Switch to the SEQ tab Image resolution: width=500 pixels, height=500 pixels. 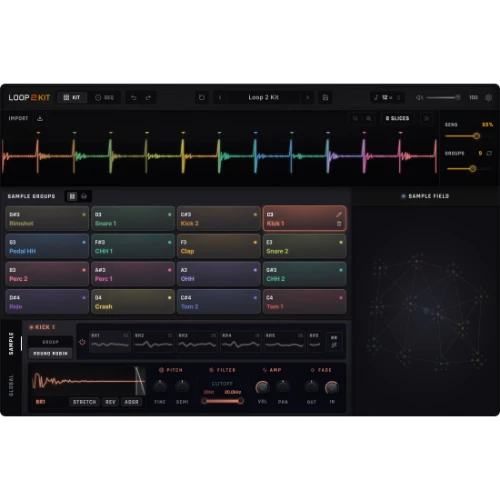(105, 97)
